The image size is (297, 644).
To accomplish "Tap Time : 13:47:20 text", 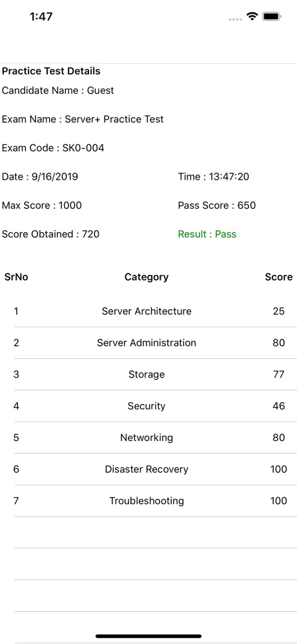I will coord(213,177).
